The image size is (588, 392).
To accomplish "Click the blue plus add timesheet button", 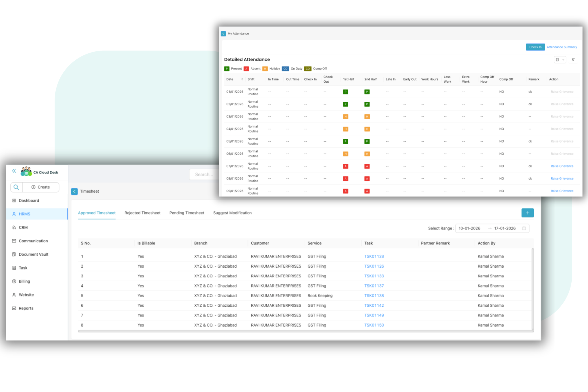I will pos(527,213).
